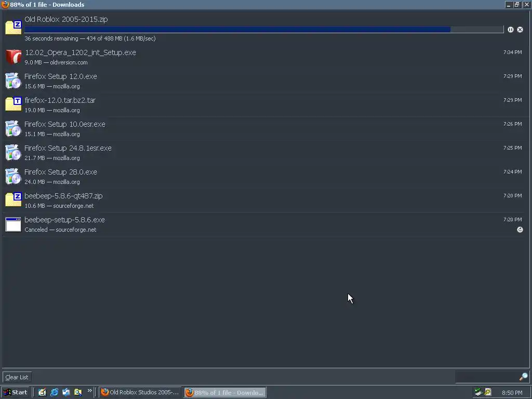Cancel the Old Roblox 2005-2015.zip download
The width and height of the screenshot is (532, 399).
pyautogui.click(x=520, y=30)
